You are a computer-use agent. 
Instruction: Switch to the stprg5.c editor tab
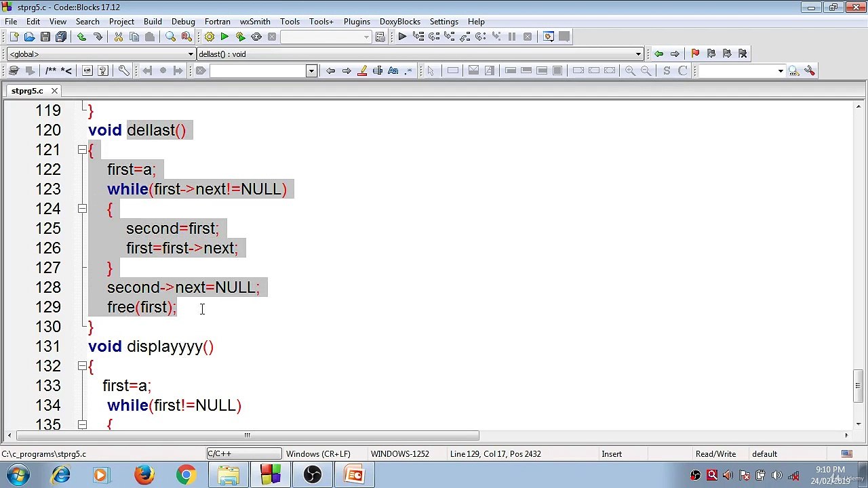coord(27,91)
